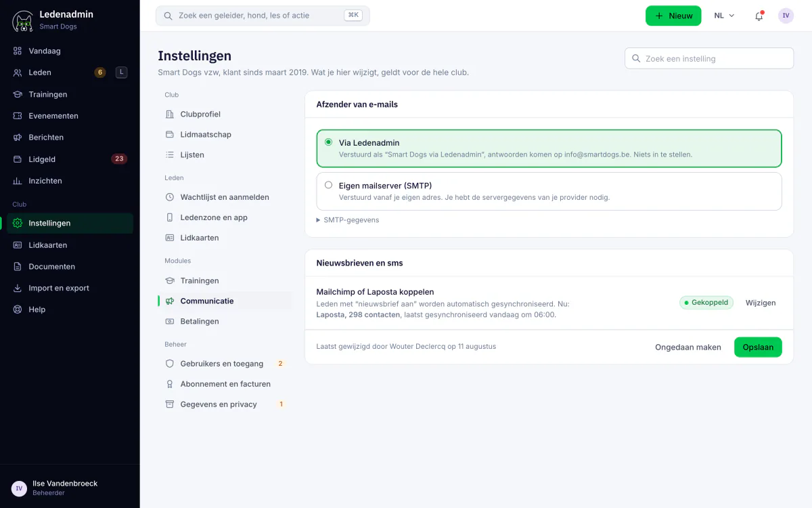The image size is (812, 508).
Task: Expand the SMTP-gegevens section
Action: [348, 220]
